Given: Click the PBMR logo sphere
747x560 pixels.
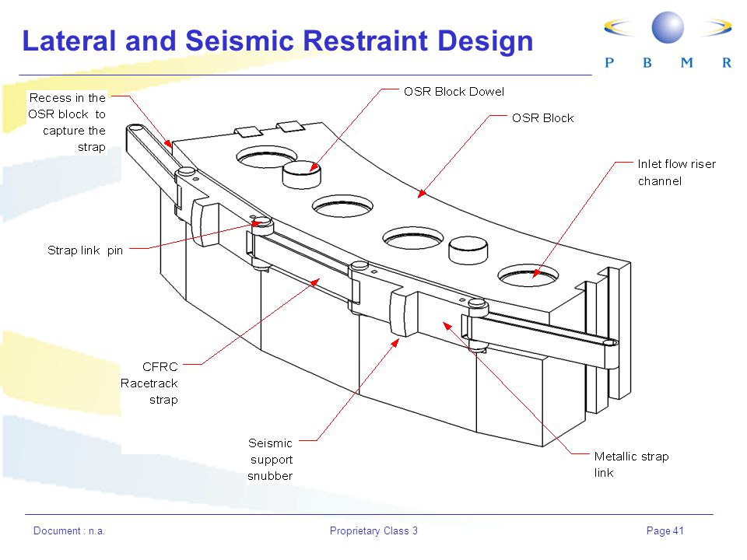Looking at the screenshot, I should click(x=668, y=27).
